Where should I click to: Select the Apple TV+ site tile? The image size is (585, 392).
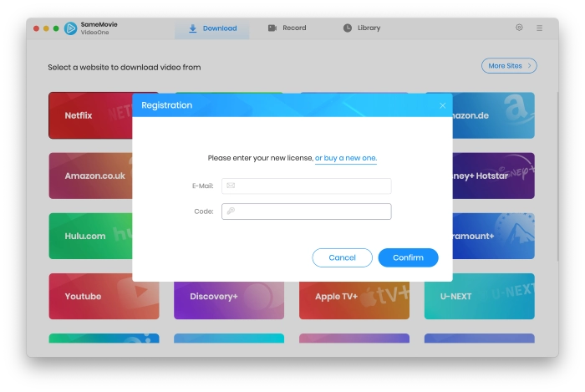(x=354, y=300)
